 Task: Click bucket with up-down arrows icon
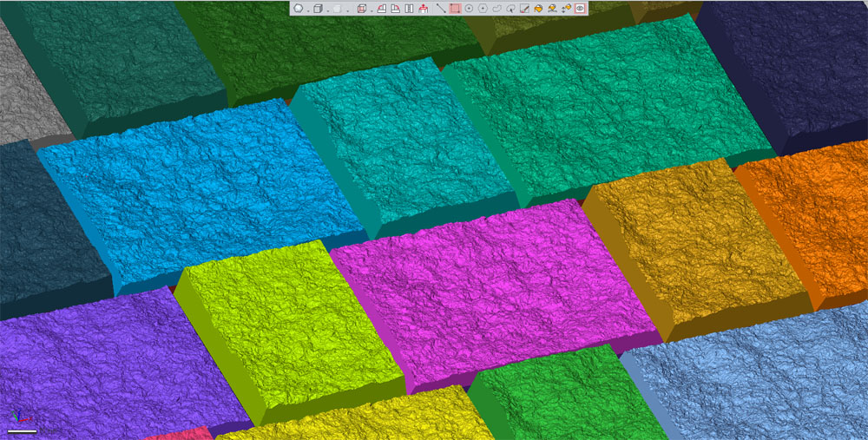click(x=566, y=9)
